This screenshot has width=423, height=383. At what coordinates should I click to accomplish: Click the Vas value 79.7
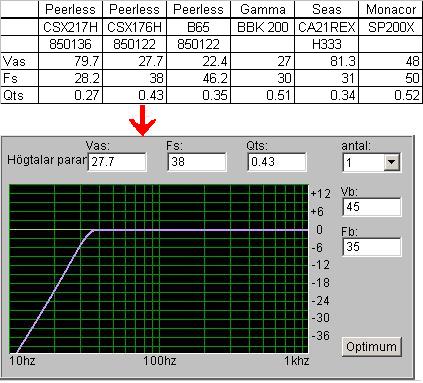pos(71,61)
